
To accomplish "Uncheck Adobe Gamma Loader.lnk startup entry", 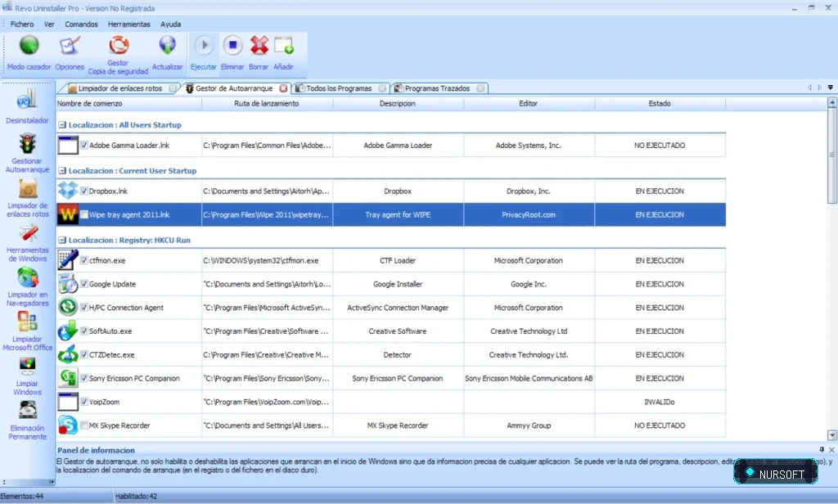I will pyautogui.click(x=84, y=145).
